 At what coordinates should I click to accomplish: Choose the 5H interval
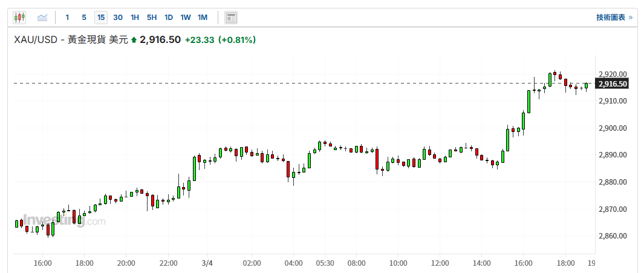point(152,18)
